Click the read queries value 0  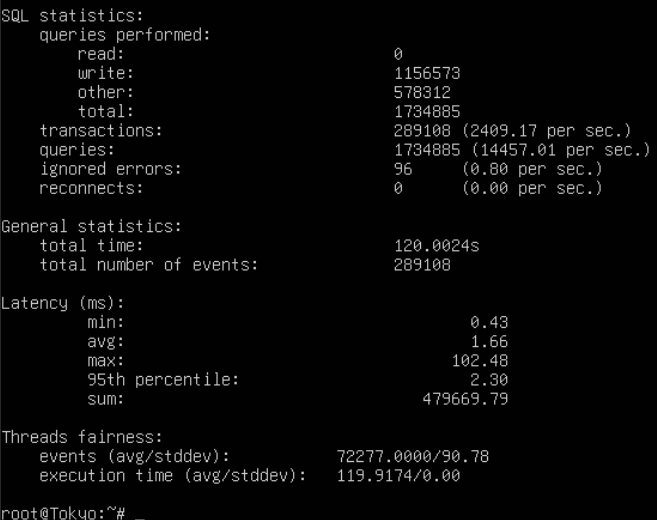click(398, 54)
